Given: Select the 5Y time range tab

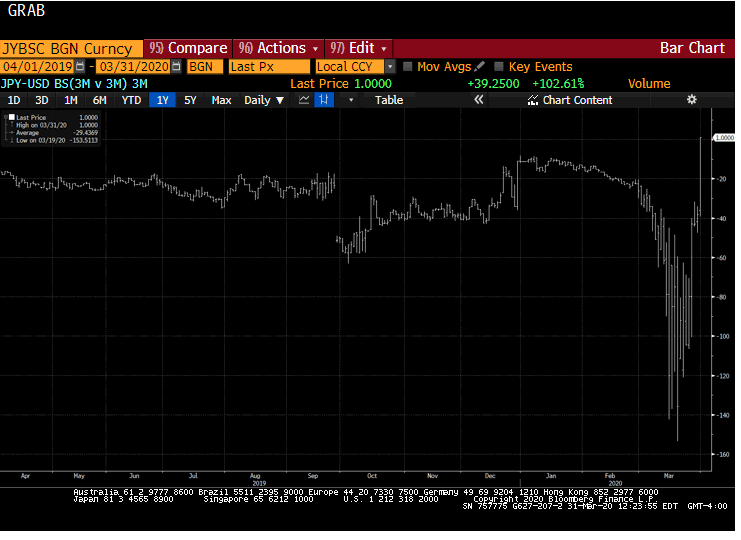Looking at the screenshot, I should click(x=190, y=100).
